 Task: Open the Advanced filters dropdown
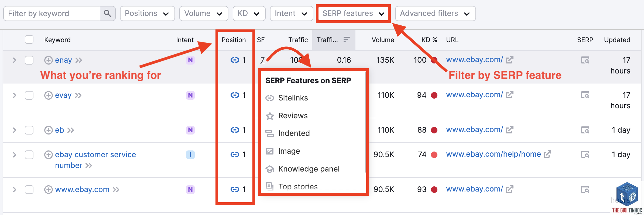(x=435, y=14)
